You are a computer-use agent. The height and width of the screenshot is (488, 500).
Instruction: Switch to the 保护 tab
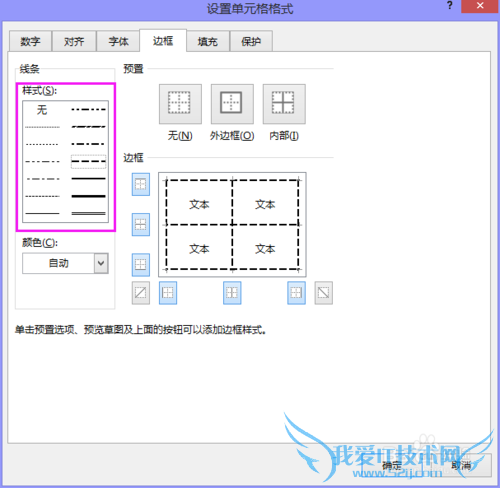pyautogui.click(x=251, y=41)
